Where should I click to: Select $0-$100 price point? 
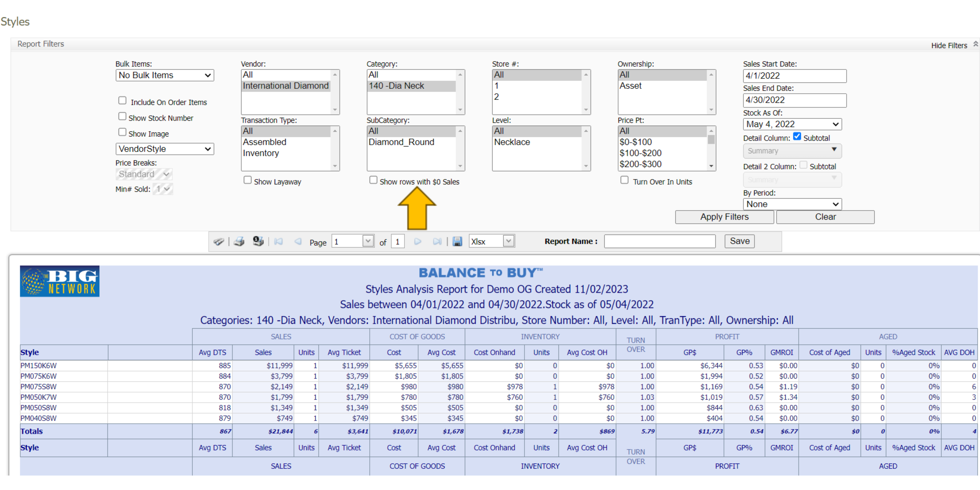coord(662,142)
